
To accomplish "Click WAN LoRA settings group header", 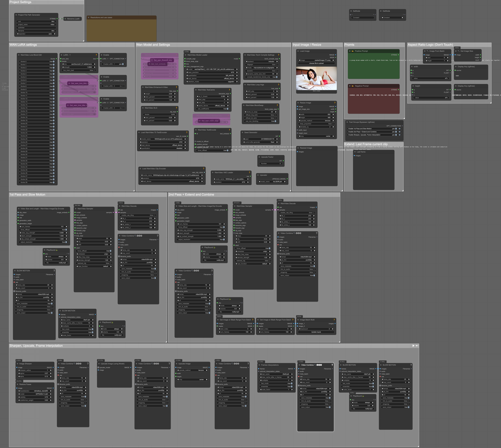I will tap(23, 45).
